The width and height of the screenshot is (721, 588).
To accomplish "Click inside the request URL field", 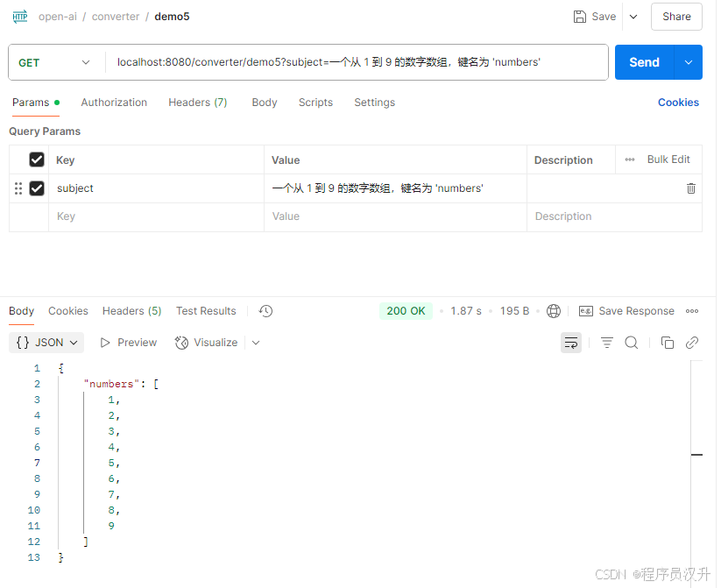I will tap(350, 62).
